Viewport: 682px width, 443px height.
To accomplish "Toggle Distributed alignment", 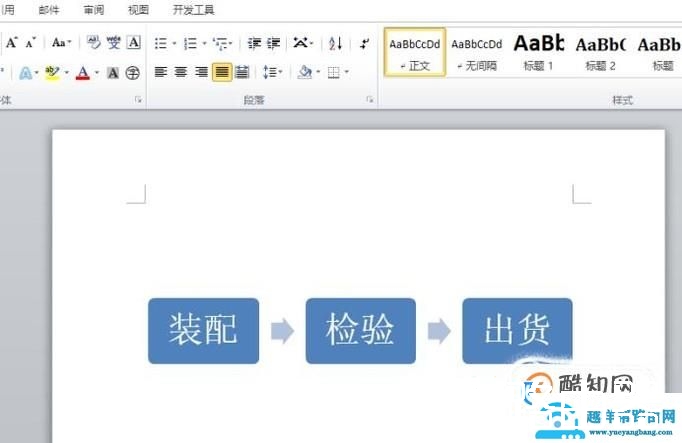I will [x=242, y=72].
